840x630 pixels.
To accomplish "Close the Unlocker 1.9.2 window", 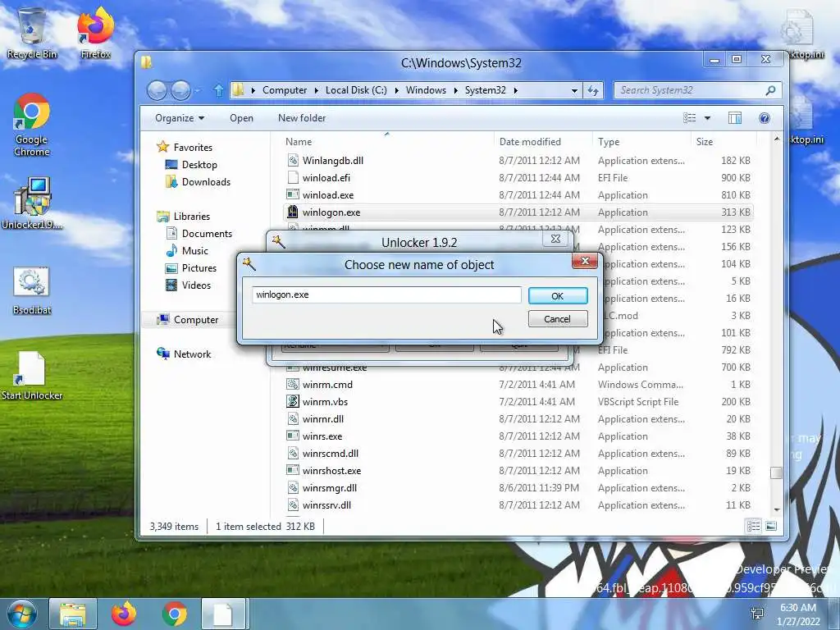I will (555, 239).
